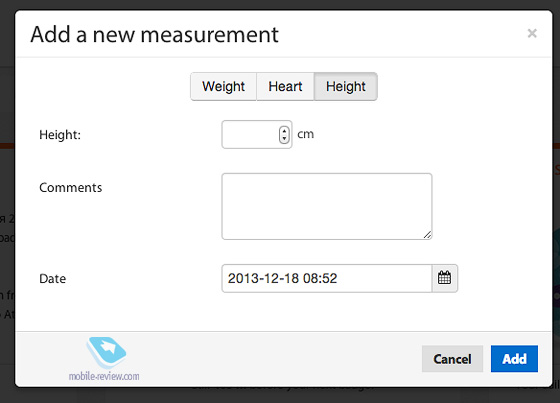The height and width of the screenshot is (403, 560).
Task: Switch to the Weight tab
Action: 224,86
